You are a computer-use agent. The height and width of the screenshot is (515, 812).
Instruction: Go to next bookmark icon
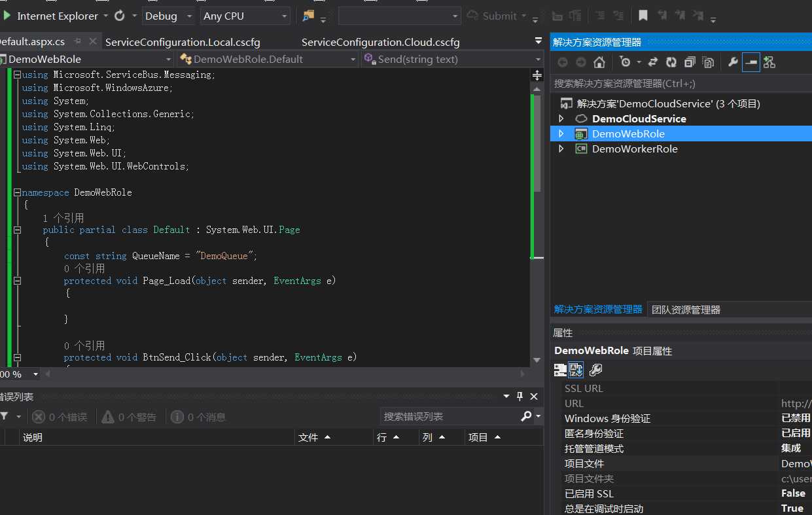pos(680,16)
